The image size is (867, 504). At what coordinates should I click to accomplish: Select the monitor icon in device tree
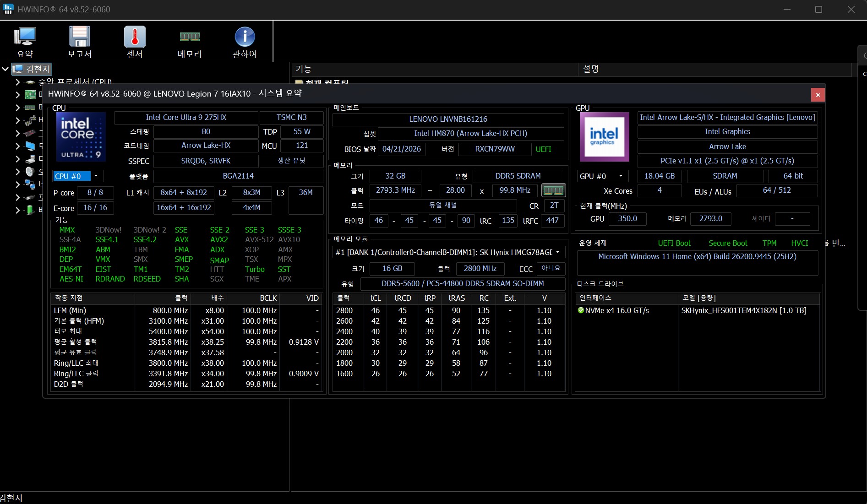click(x=30, y=146)
